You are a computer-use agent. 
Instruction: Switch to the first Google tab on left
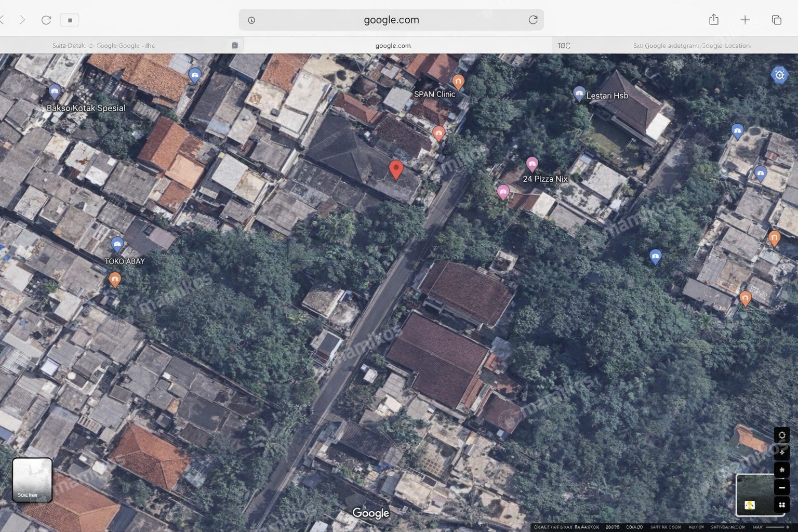104,46
